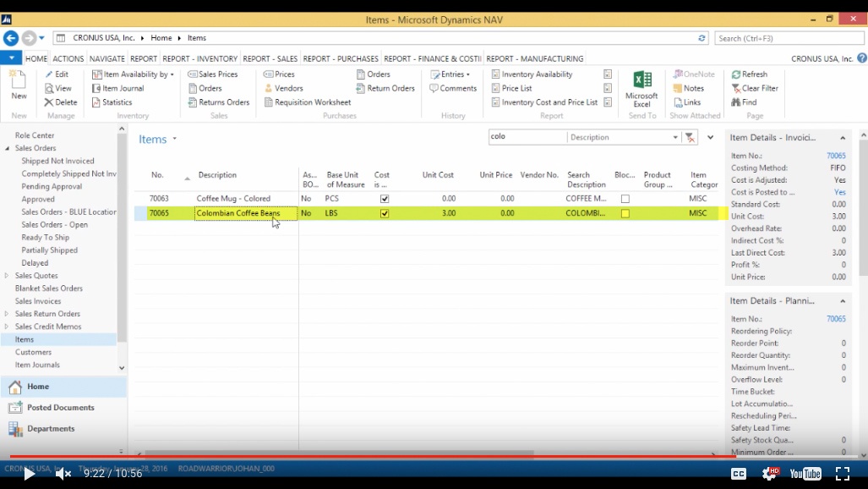The width and height of the screenshot is (868, 489).
Task: Play the video
Action: 29,474
